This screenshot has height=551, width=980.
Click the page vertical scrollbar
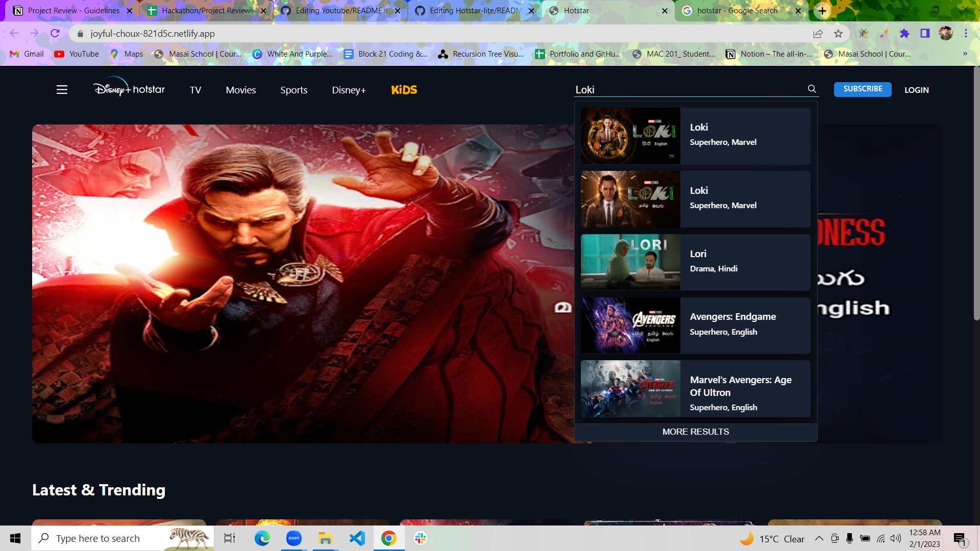tap(976, 194)
